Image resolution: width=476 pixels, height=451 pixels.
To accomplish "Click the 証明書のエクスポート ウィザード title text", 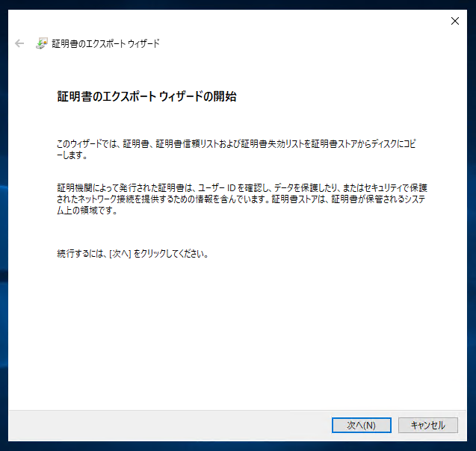I will coord(105,43).
